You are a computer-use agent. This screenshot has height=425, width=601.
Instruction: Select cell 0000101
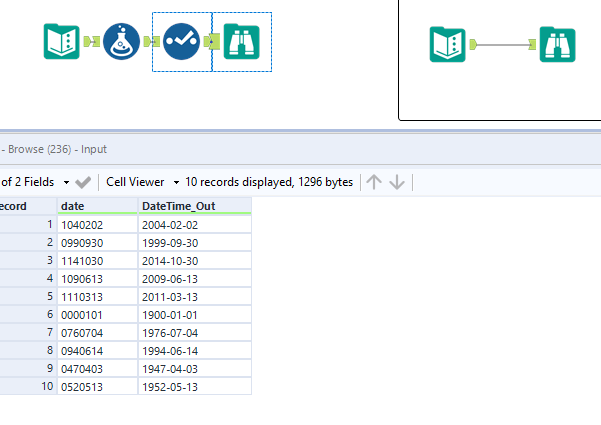[x=97, y=315]
